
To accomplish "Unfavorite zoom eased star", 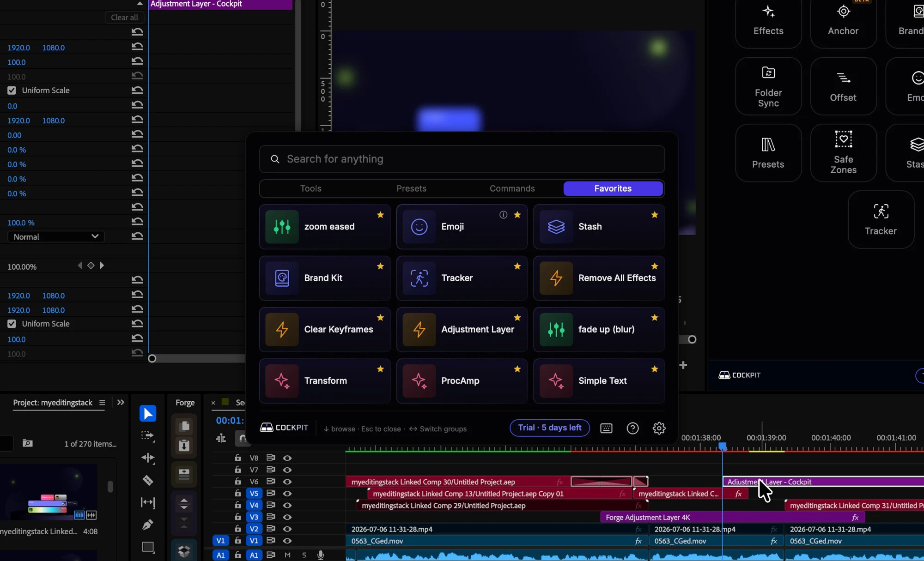I will [x=380, y=215].
